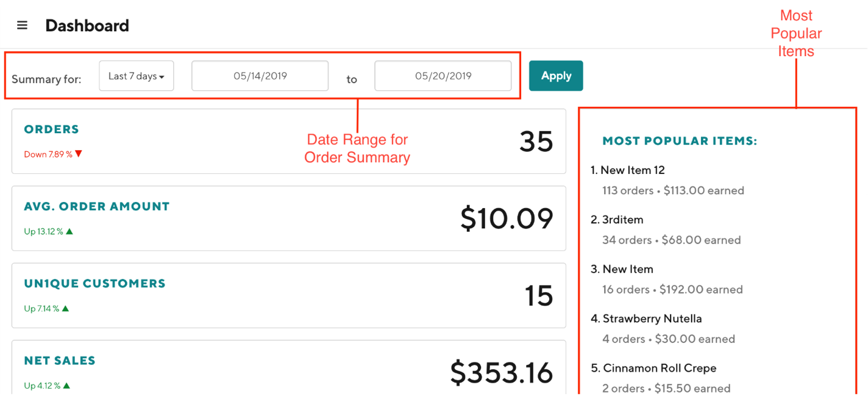Click the green up arrow beside Up 4.12 %
The width and height of the screenshot is (868, 404).
66,386
